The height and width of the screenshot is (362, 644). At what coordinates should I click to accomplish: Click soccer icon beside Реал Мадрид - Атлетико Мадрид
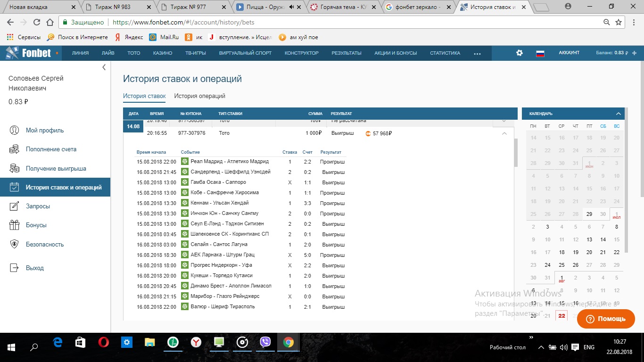pos(185,162)
